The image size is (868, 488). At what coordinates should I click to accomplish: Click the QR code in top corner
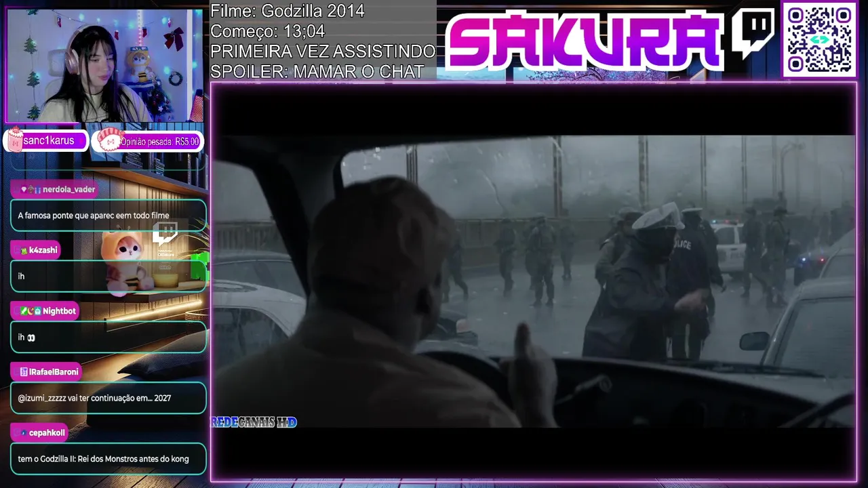pos(819,40)
